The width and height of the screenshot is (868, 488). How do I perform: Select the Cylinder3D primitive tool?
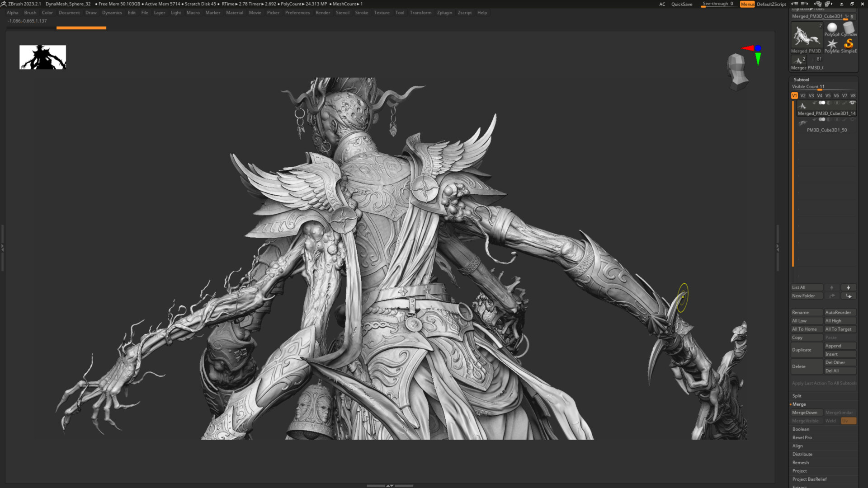coord(848,27)
